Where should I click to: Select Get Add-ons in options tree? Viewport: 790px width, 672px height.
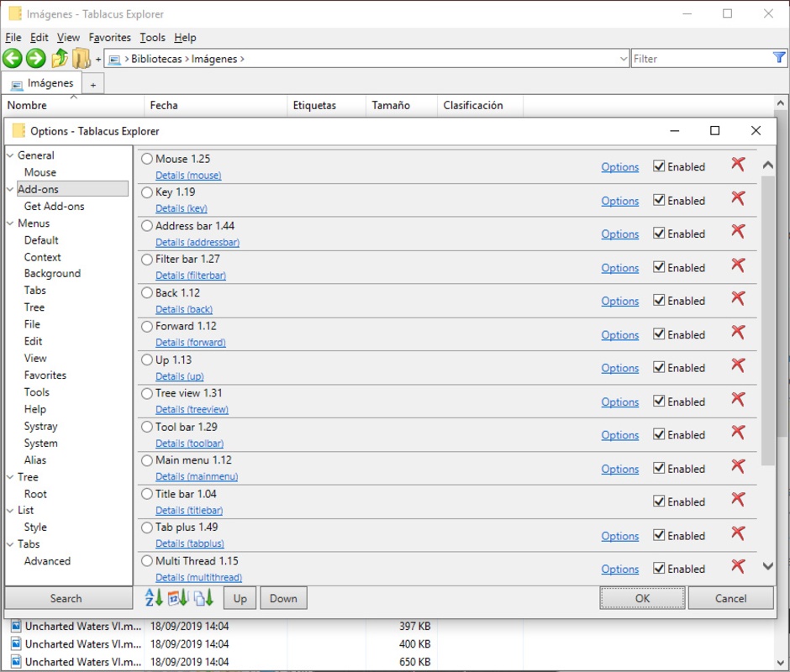pos(55,206)
